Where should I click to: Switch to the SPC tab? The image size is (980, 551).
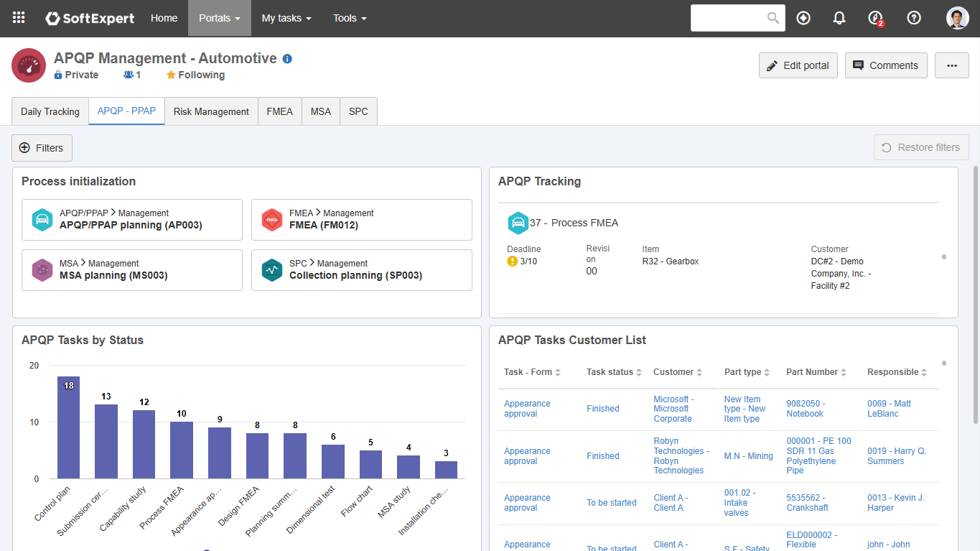(x=358, y=111)
